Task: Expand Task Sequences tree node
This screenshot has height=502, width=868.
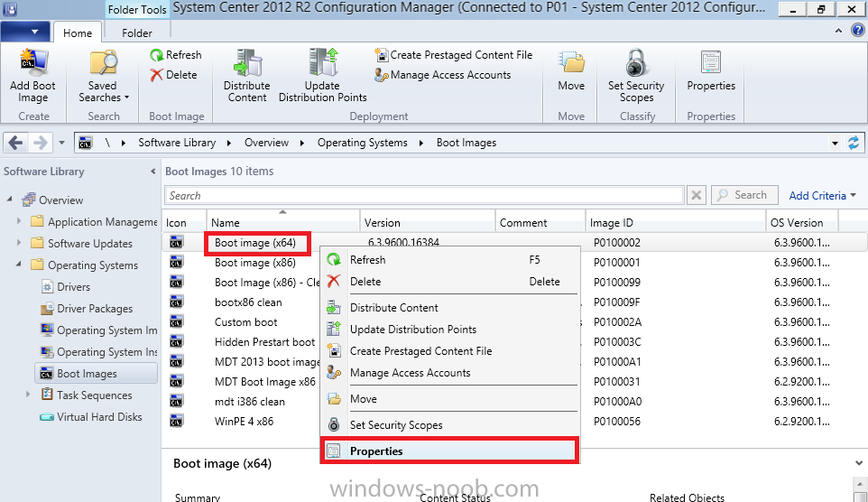Action: [x=28, y=395]
